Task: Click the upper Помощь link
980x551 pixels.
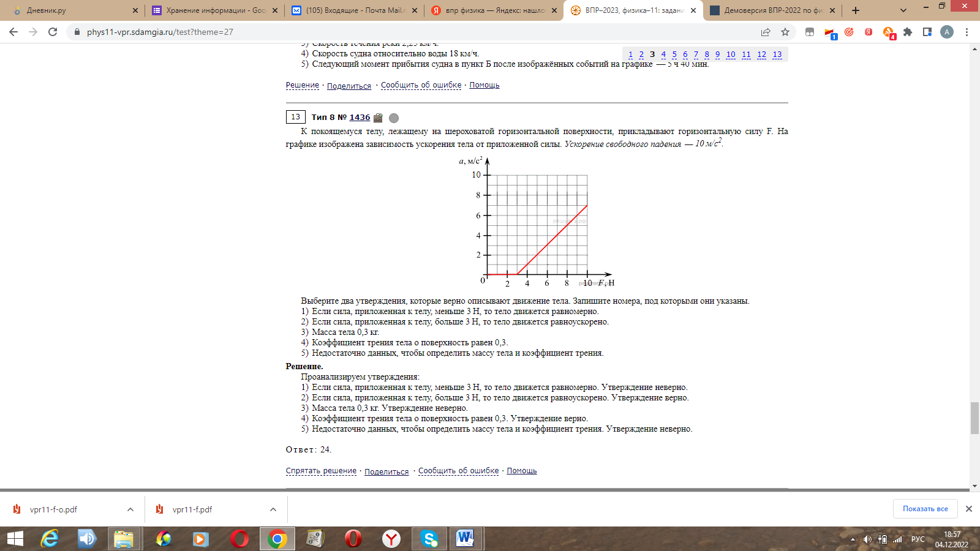Action: pyautogui.click(x=484, y=85)
